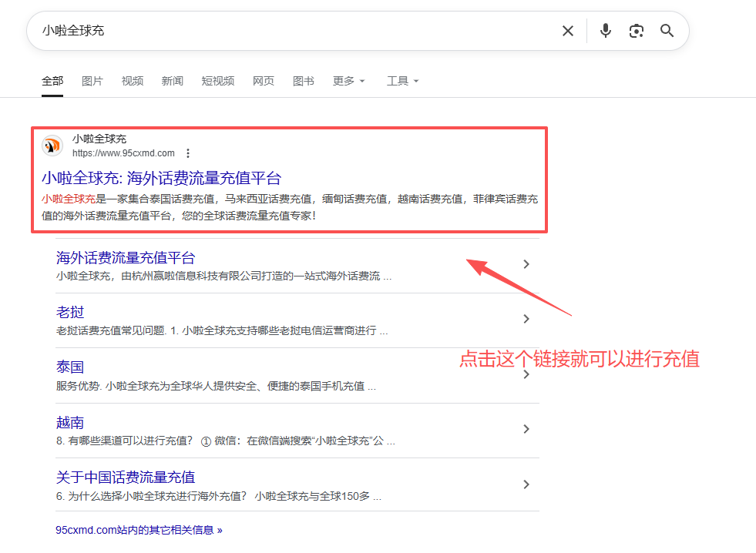Clear the search box with the X icon
This screenshot has width=756, height=553.
[x=568, y=31]
